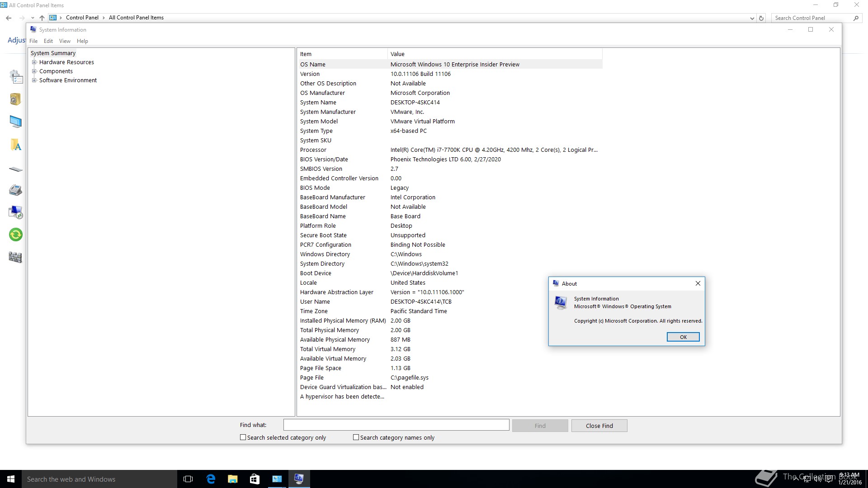Viewport: 868px width, 488px height.
Task: Close the About dialog
Action: (698, 283)
